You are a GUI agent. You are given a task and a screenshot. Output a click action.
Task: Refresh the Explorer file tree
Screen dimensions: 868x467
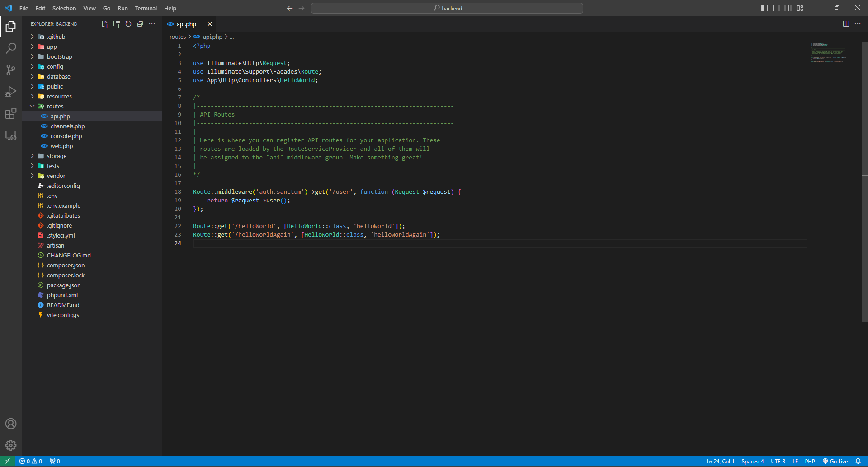point(128,24)
